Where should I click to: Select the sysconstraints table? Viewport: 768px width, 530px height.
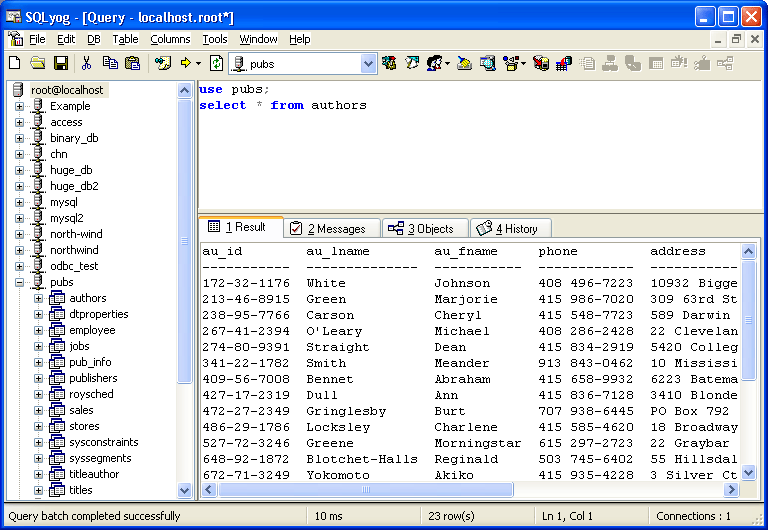point(104,442)
